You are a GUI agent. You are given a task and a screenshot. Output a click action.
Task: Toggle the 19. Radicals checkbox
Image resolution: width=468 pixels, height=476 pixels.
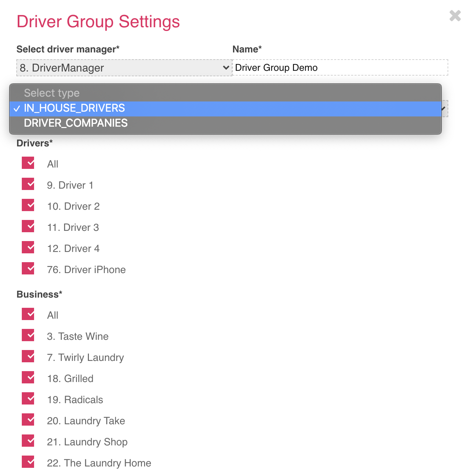(28, 399)
